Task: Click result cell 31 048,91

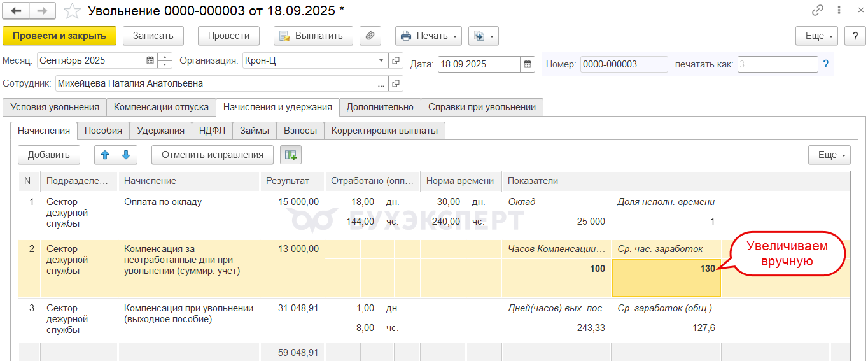Action: (x=298, y=308)
